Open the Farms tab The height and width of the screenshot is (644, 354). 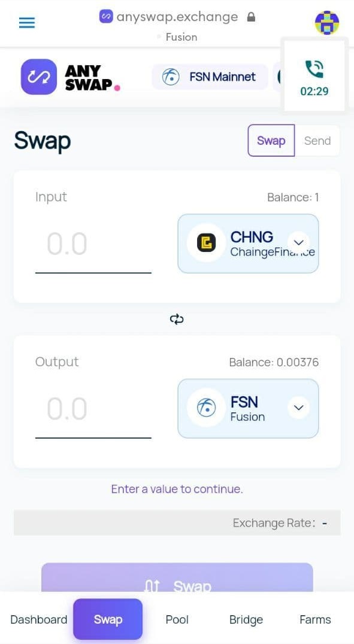pyautogui.click(x=315, y=619)
